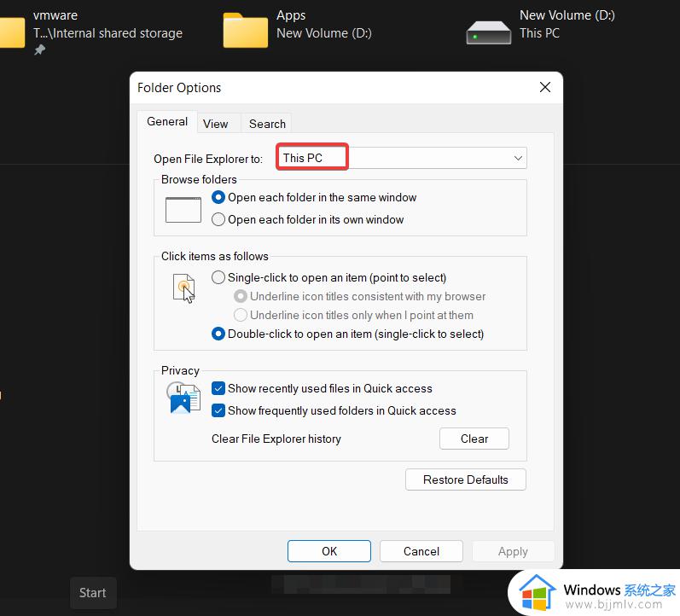Click the T...\Internal shared storage path text
The image size is (680, 616).
(108, 33)
